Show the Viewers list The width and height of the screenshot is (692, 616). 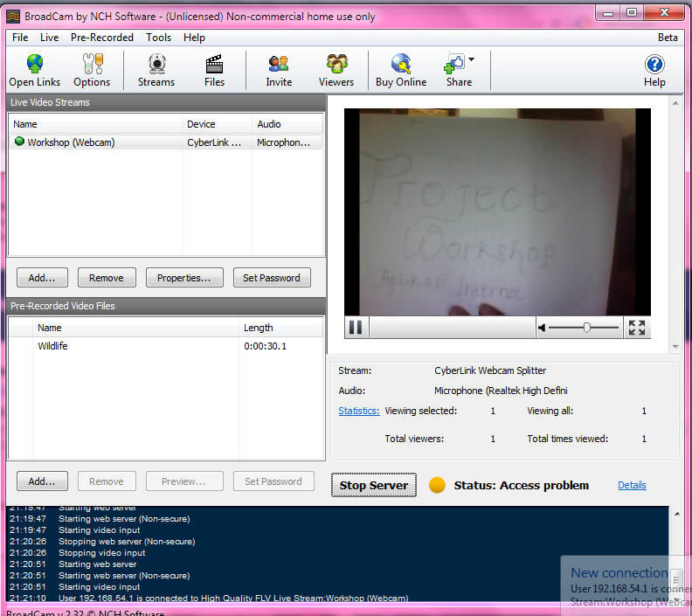(336, 71)
